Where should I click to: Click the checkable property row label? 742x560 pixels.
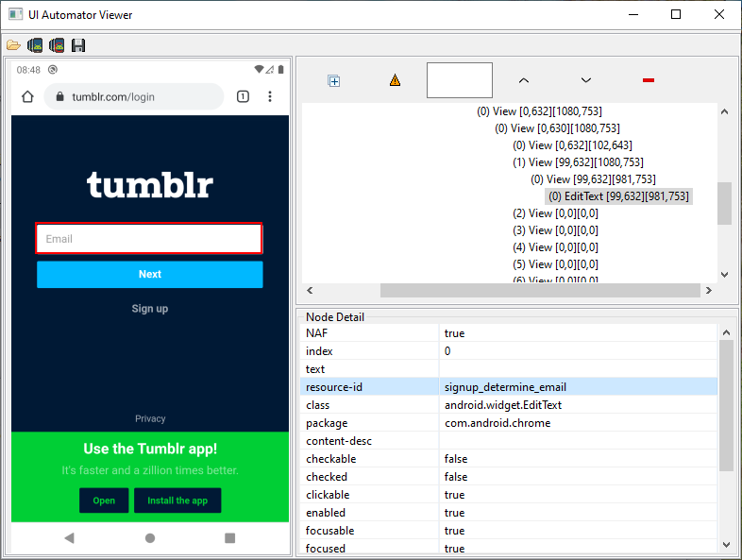(x=330, y=459)
